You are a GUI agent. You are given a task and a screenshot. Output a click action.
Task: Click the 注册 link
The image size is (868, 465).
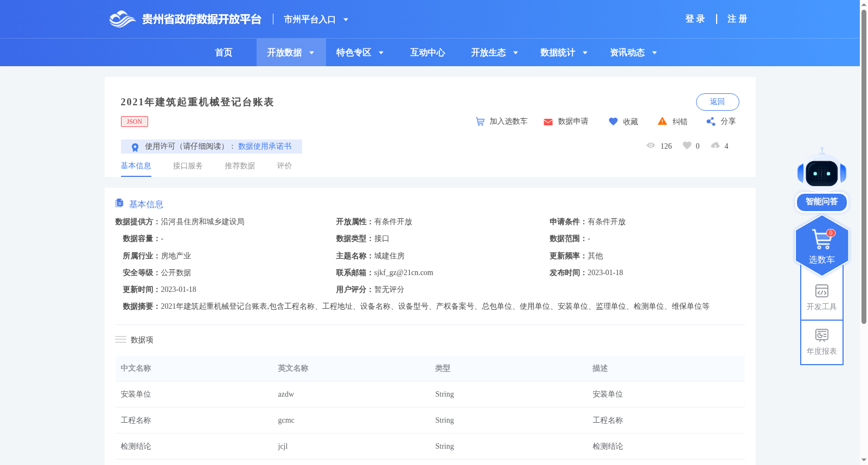tap(737, 19)
